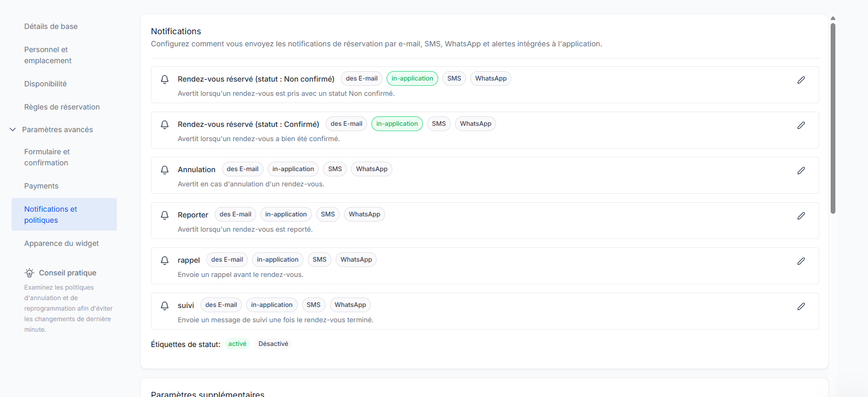
Task: Click edit pencil for rappel notification
Action: pos(801,261)
